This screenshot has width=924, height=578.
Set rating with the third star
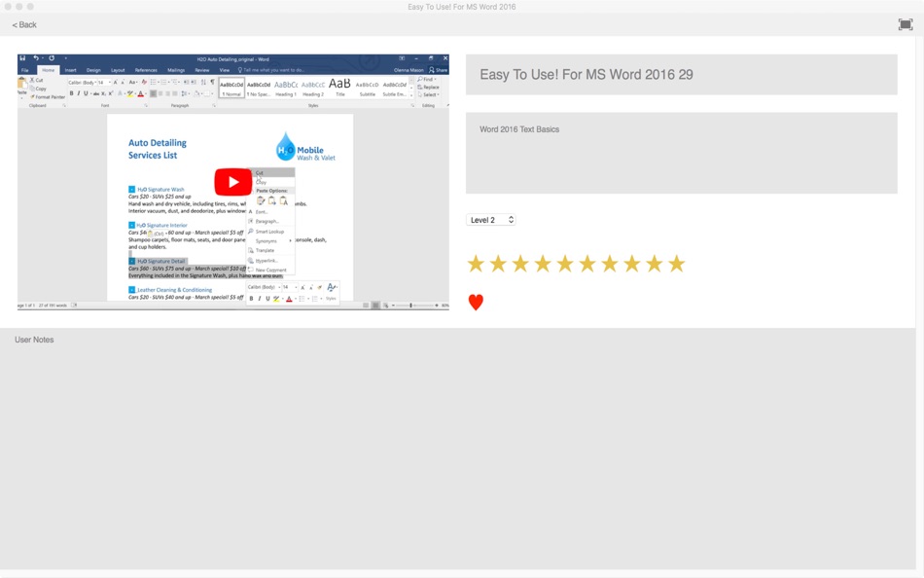pyautogui.click(x=520, y=264)
